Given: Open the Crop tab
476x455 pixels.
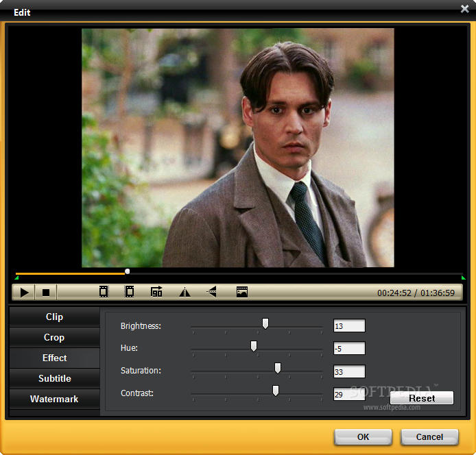Looking at the screenshot, I should pos(54,338).
